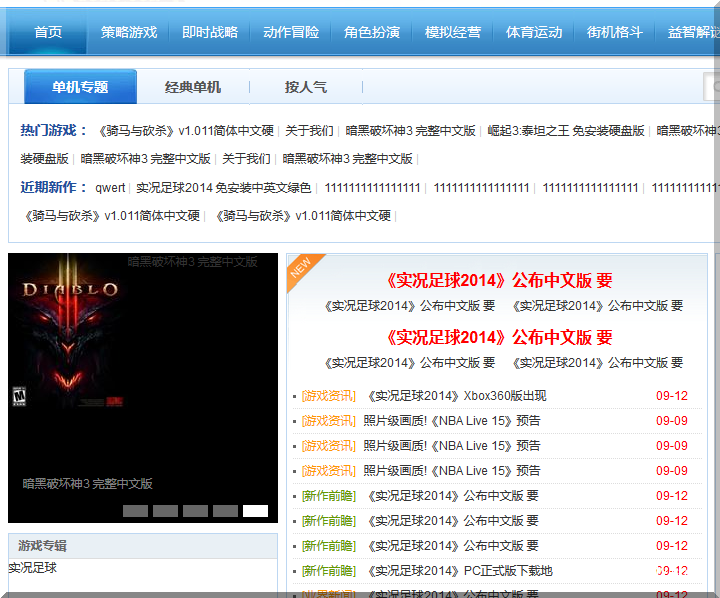Open the qwert link under 近期新作
Screen dimensions: 720x598
click(110, 188)
